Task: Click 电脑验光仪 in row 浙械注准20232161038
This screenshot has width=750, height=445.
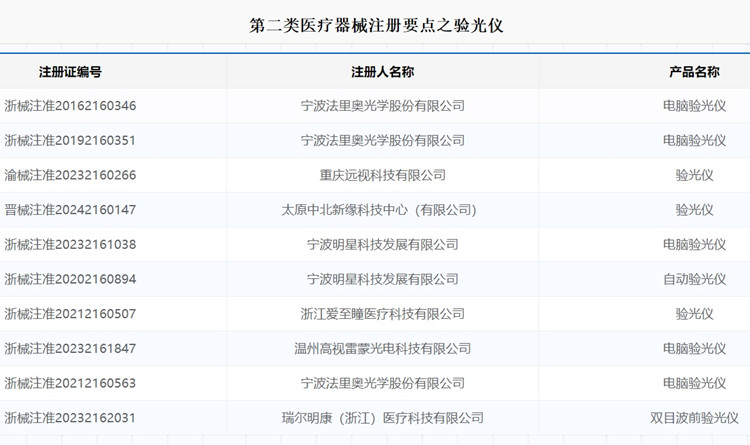Action: coord(695,245)
